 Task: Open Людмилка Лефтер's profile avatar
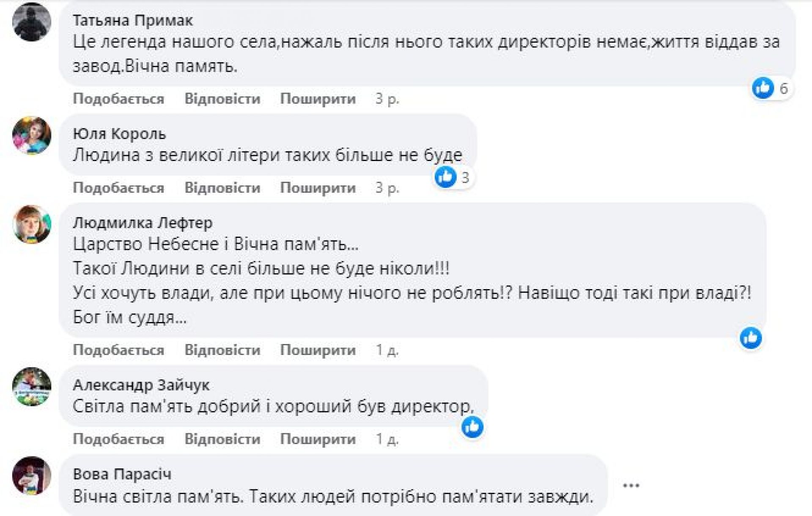pyautogui.click(x=32, y=224)
